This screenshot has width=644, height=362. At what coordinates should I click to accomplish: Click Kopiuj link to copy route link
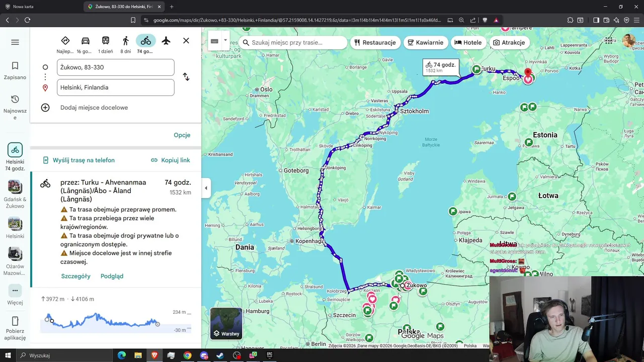tap(171, 160)
